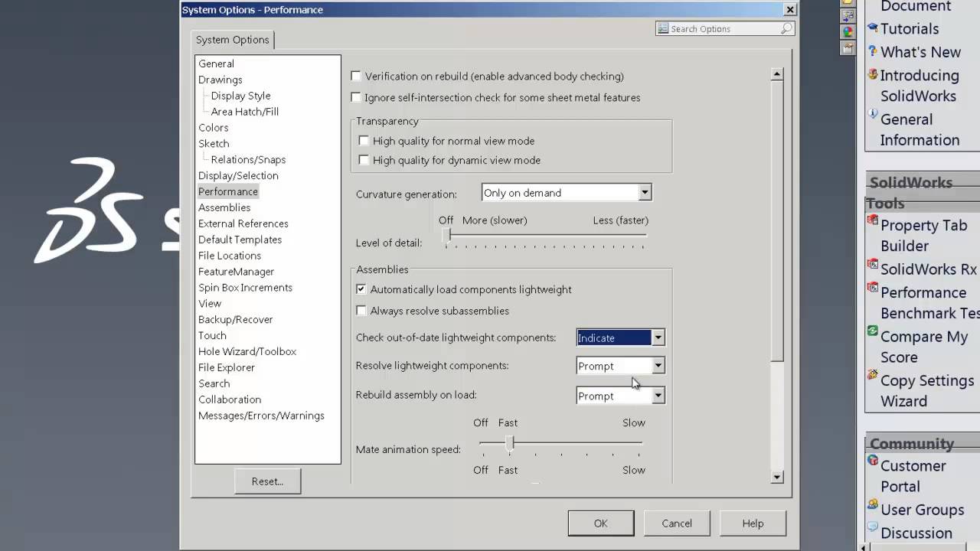
Task: Click the Cancel button
Action: pos(677,523)
